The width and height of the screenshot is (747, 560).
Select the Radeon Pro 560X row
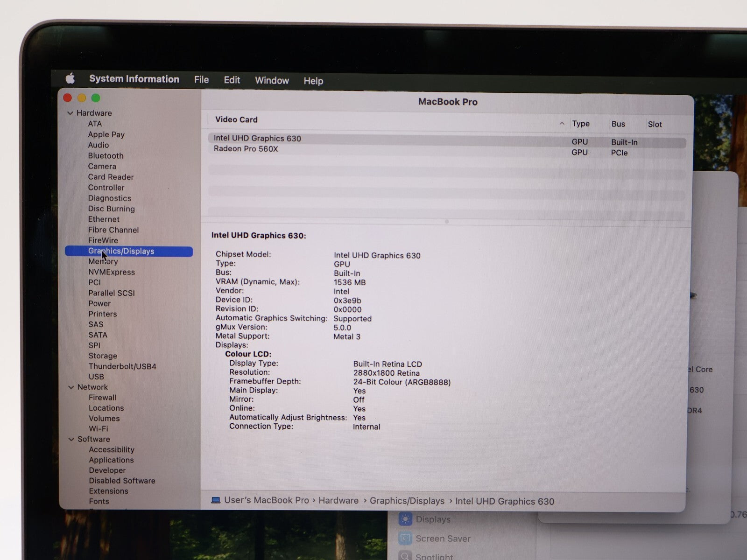447,150
